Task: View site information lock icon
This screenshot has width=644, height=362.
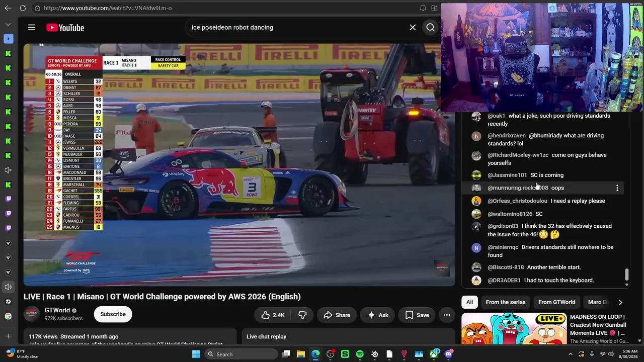Action: 37,8
